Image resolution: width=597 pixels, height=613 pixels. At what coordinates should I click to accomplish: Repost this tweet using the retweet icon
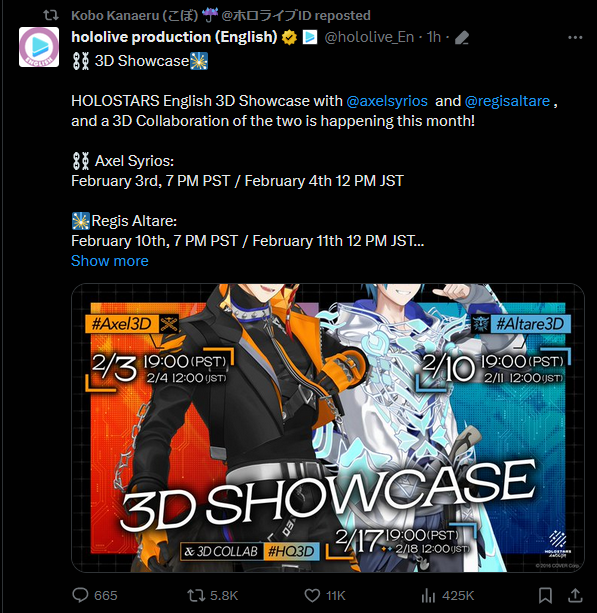pos(195,595)
